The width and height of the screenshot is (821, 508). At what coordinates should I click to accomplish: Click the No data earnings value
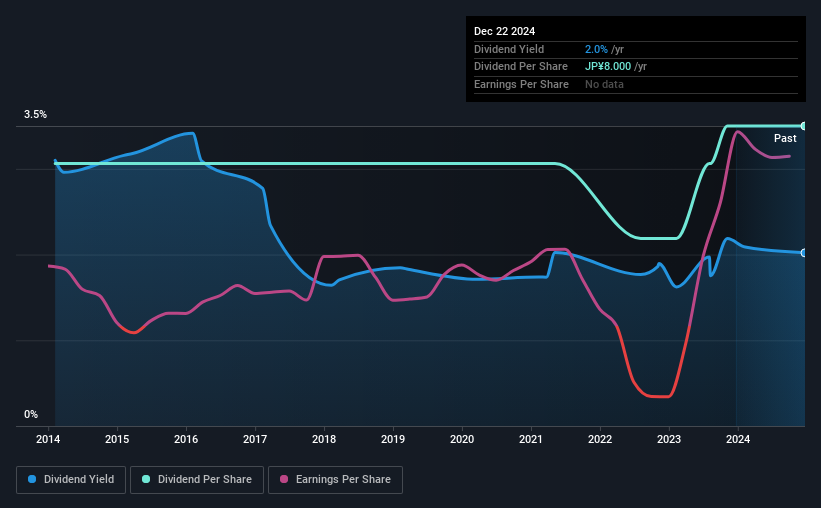604,84
